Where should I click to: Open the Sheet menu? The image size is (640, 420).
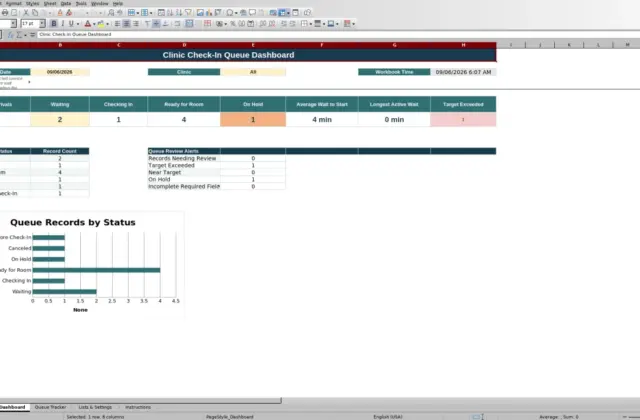click(x=50, y=3)
